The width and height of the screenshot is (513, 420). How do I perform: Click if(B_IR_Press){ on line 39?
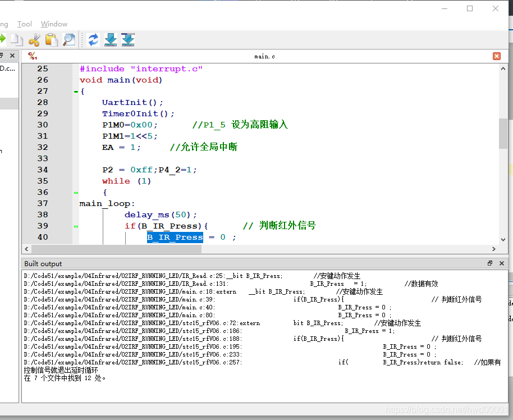click(x=166, y=226)
